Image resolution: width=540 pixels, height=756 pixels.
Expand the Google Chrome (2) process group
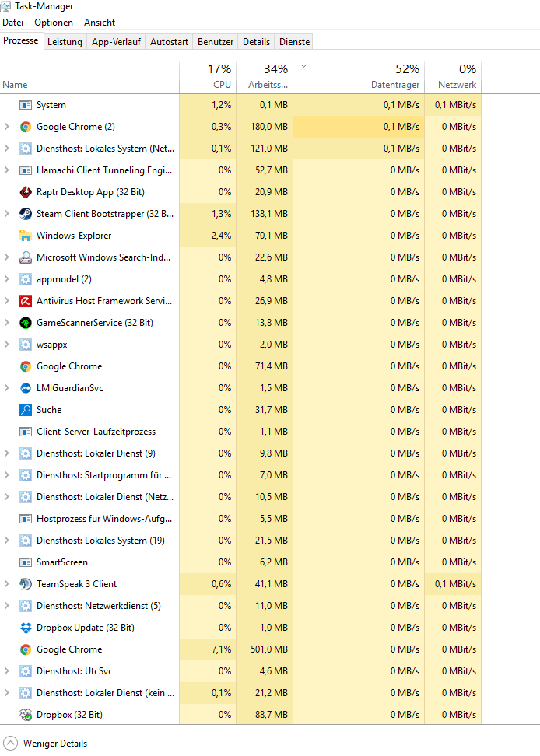tap(7, 127)
